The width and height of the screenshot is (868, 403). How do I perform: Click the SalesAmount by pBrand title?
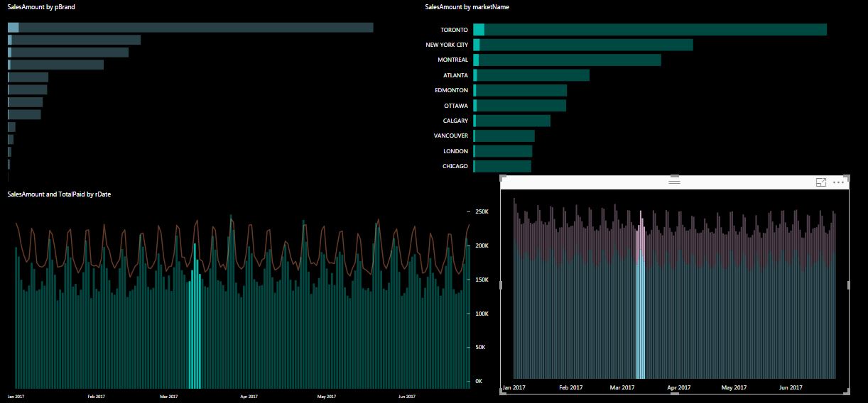pyautogui.click(x=41, y=6)
